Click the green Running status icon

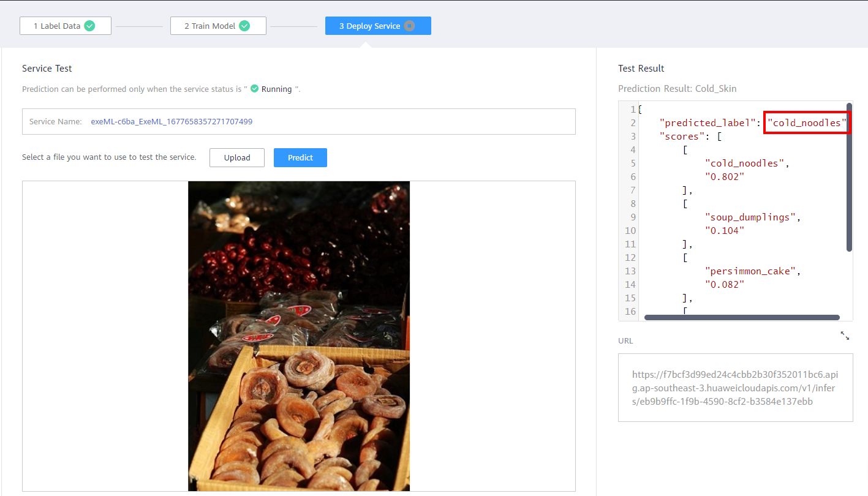click(255, 89)
